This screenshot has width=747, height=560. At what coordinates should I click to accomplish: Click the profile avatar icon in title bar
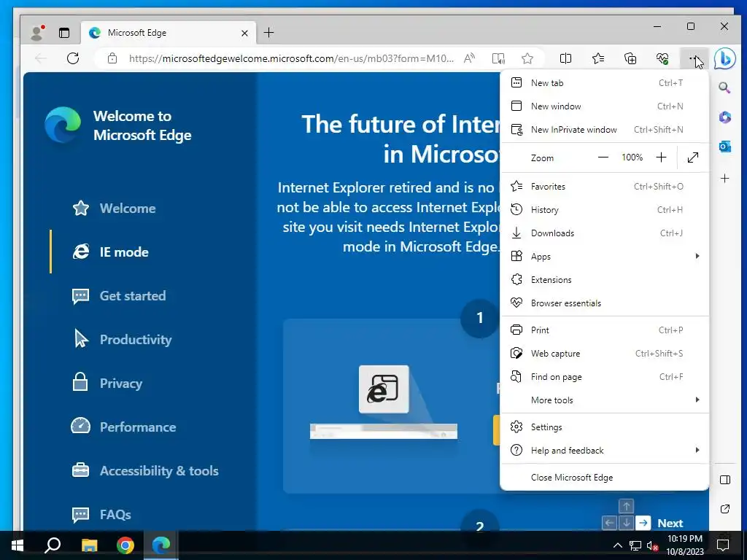pos(37,32)
